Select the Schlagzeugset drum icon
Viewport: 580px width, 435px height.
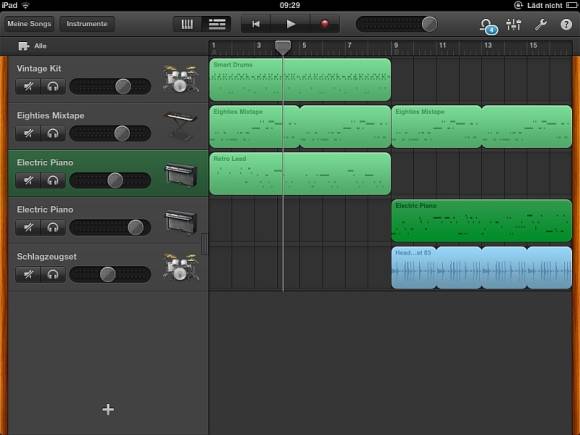(x=181, y=267)
